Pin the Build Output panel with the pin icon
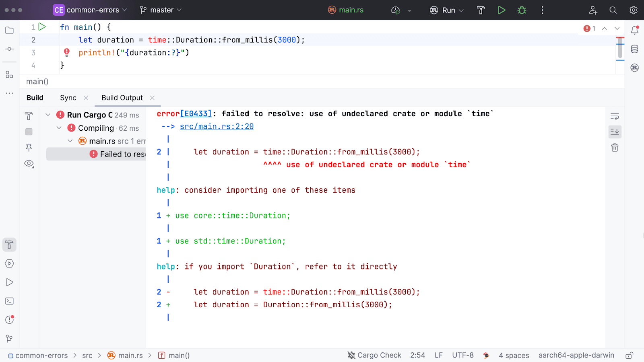Image resolution: width=644 pixels, height=362 pixels. pyautogui.click(x=29, y=148)
